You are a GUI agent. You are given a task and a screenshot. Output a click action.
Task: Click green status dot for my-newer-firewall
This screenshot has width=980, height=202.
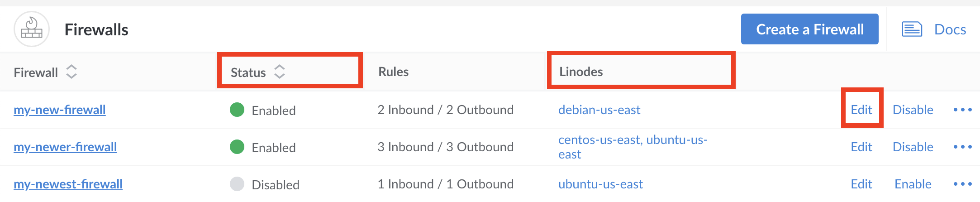pyautogui.click(x=237, y=147)
